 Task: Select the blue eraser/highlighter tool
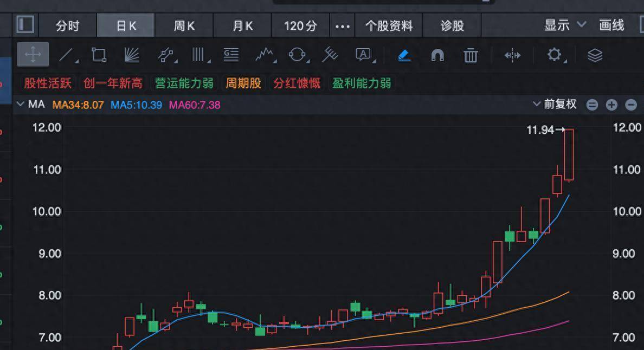404,55
